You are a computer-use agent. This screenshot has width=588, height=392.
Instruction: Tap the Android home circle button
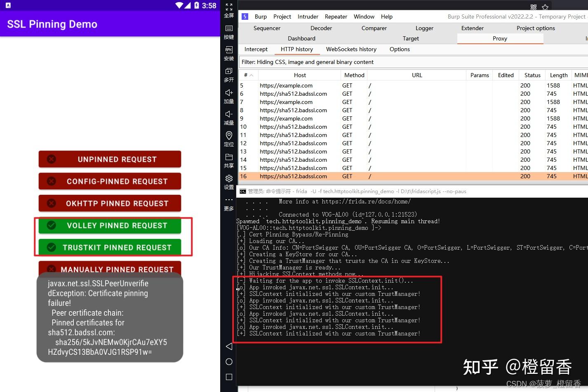pyautogui.click(x=229, y=362)
